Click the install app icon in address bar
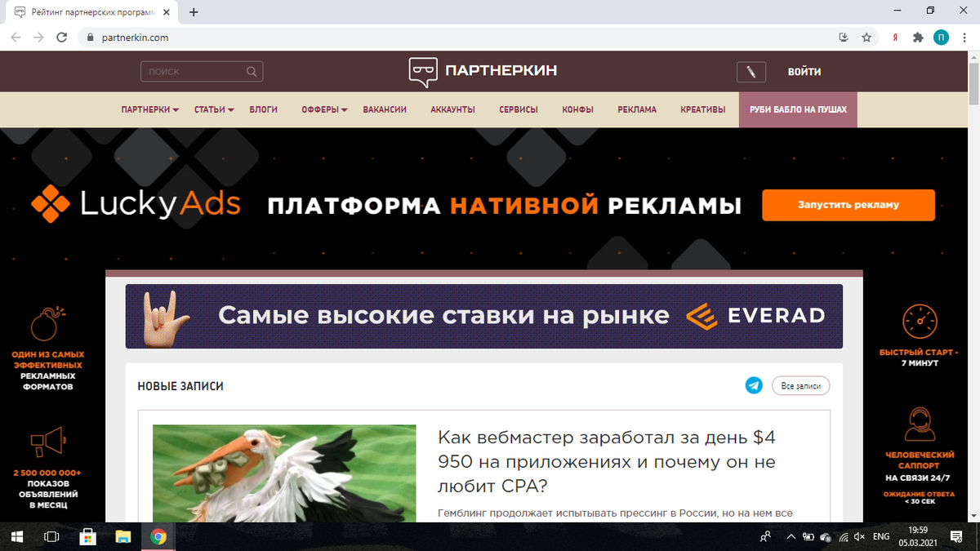This screenshot has width=980, height=551. (x=844, y=38)
